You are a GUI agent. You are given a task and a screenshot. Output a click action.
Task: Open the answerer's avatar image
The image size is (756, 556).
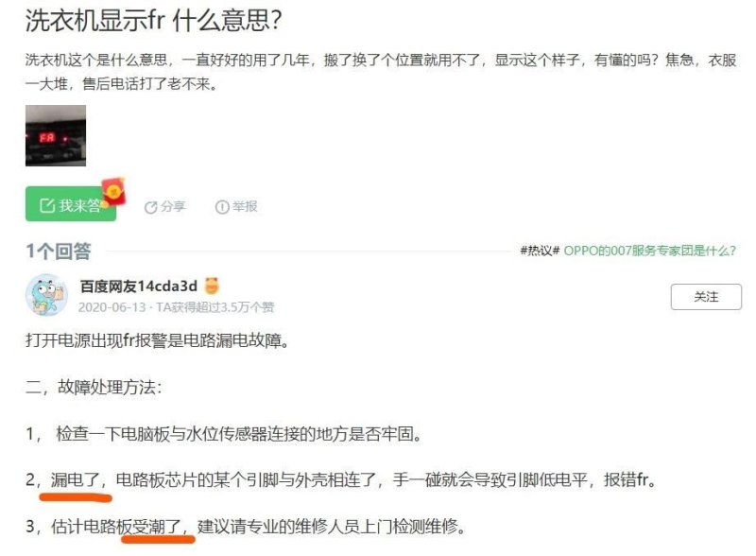pos(46,294)
